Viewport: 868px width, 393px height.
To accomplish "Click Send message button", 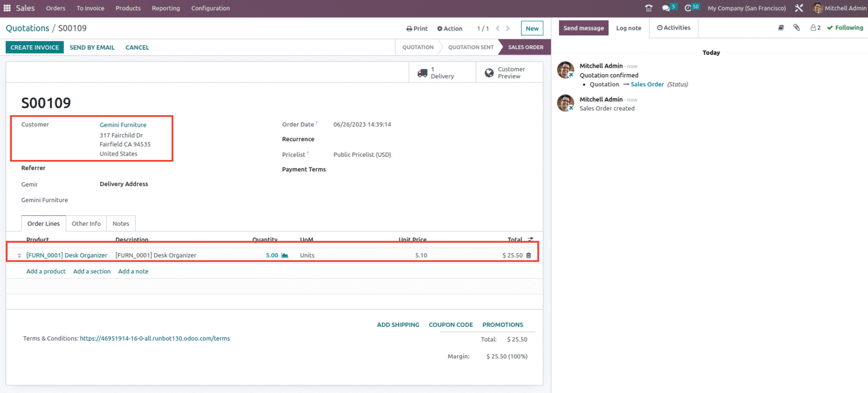I will tap(583, 28).
